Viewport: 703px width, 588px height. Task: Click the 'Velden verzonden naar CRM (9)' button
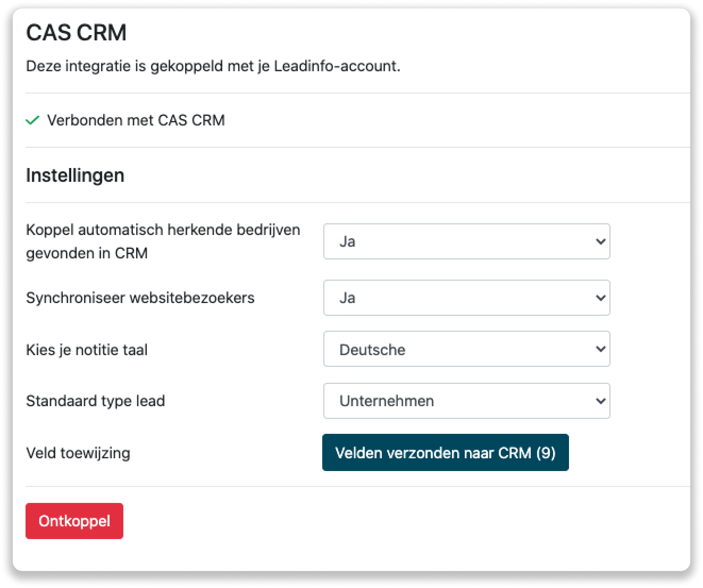(x=445, y=452)
